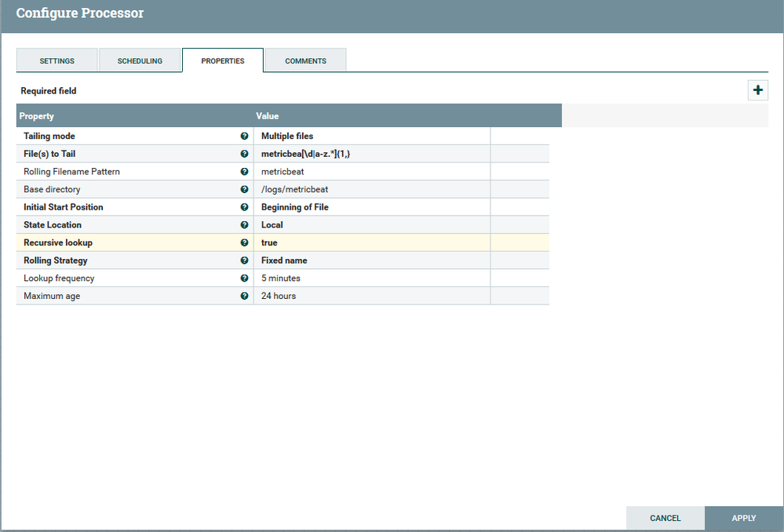Show help for Tailing mode property
The height and width of the screenshot is (532, 784).
244,136
